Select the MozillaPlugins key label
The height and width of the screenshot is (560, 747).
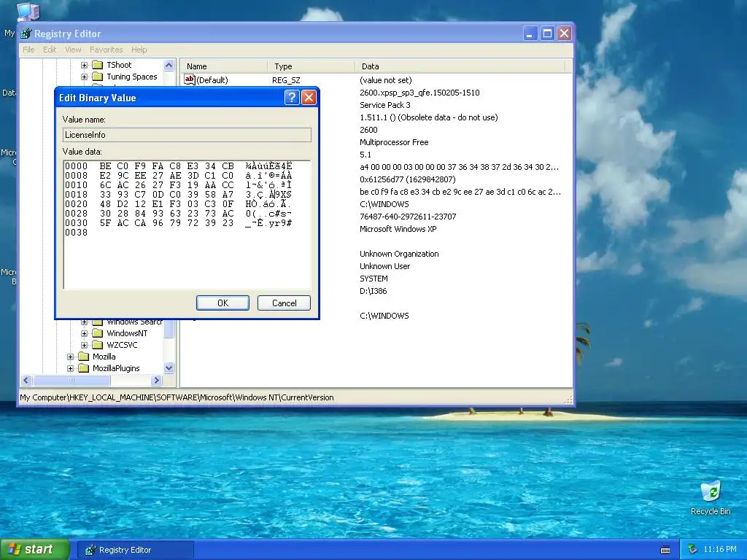point(116,368)
